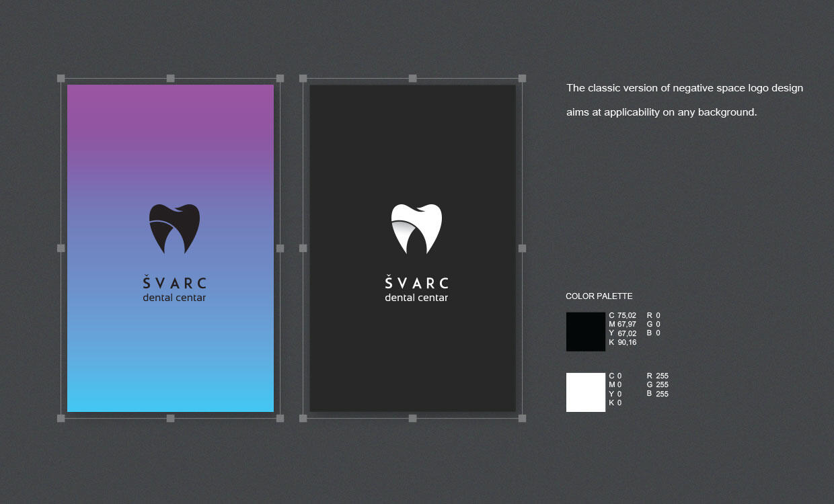Click bottom-right handle of gradient card

tap(280, 418)
